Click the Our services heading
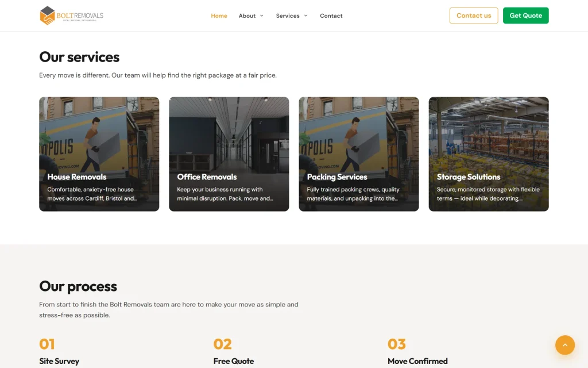The height and width of the screenshot is (368, 588). [79, 57]
